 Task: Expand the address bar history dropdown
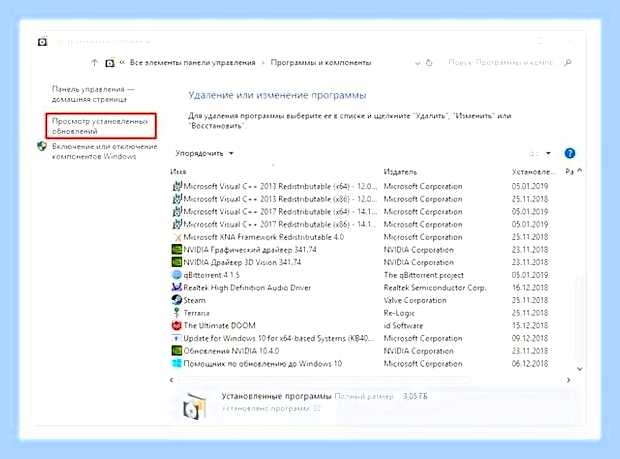417,63
